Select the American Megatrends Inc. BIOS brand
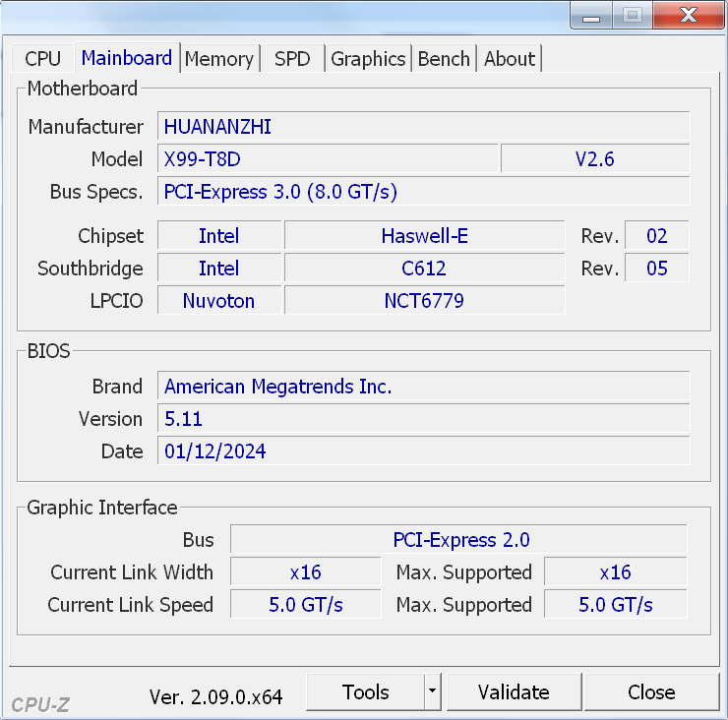 tap(423, 387)
